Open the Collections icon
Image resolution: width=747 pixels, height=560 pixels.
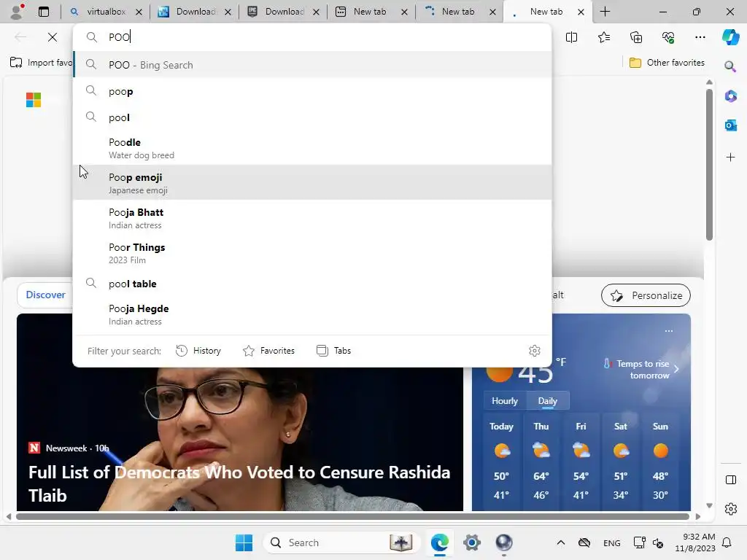pos(636,37)
